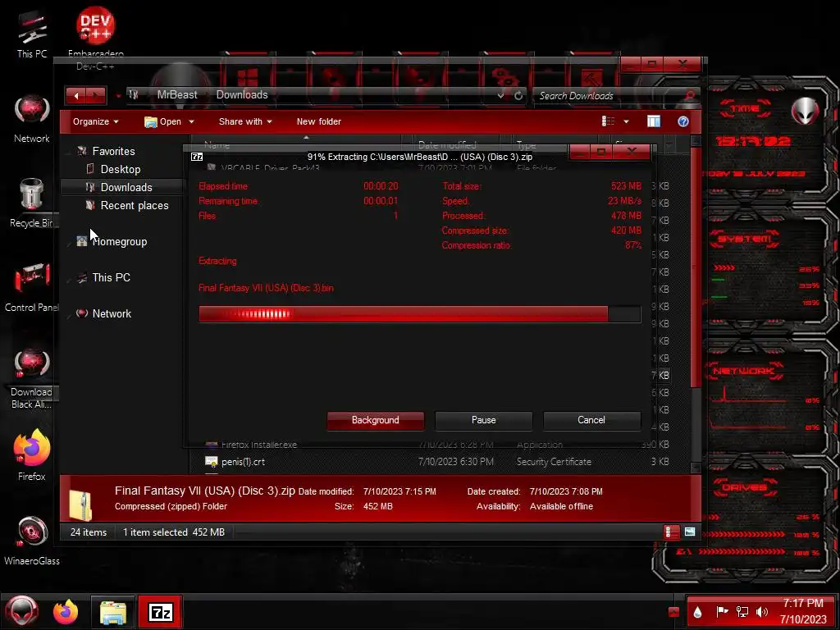The image size is (840, 630).
Task: Select Homegroup in navigation pane
Action: point(119,242)
